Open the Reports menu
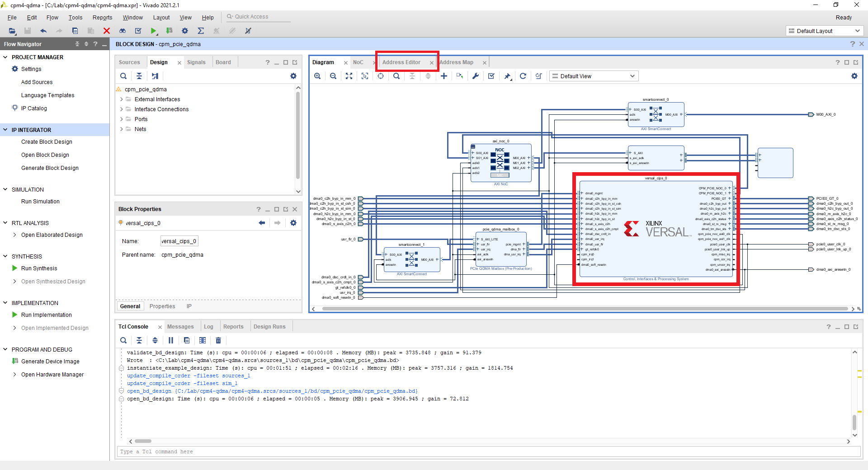The height and width of the screenshot is (470, 868). pos(102,18)
